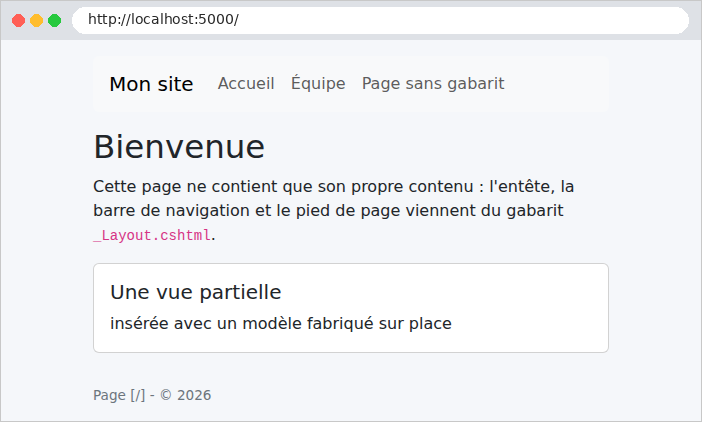
Task: Click the footer text Page [/] - © 2026
Action: 152,395
